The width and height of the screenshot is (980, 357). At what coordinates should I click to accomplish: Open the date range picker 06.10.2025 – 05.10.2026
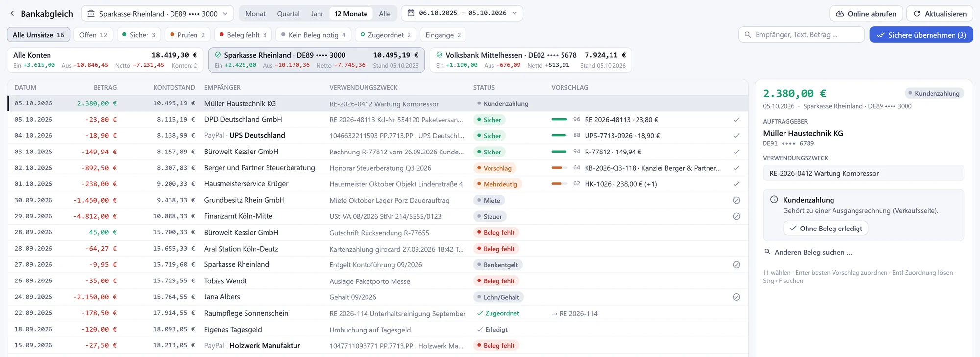[x=462, y=13]
